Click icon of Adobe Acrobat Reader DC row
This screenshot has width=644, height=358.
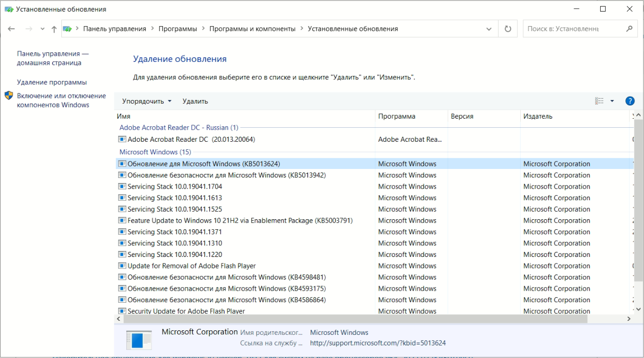pyautogui.click(x=122, y=139)
